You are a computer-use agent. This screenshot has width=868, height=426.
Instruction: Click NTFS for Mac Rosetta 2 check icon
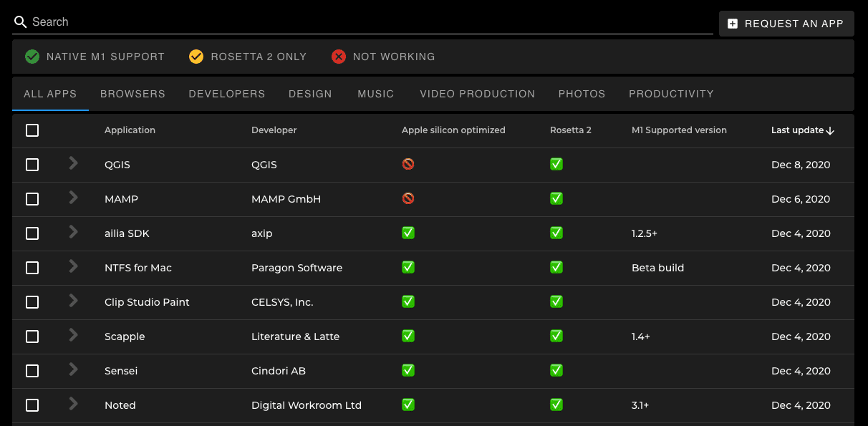[x=556, y=267]
